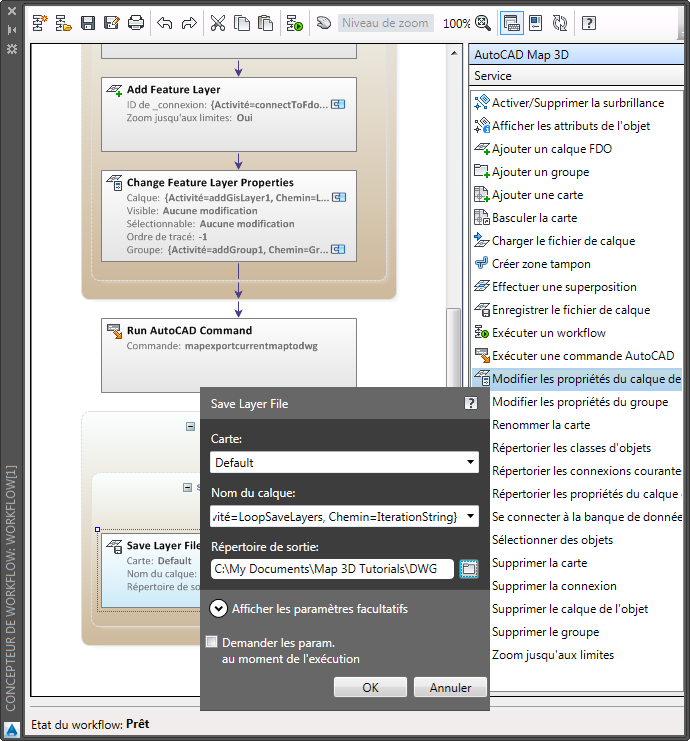Select the Change Feature Layer Properties activity
Screen dimensions: 690x741
point(229,216)
